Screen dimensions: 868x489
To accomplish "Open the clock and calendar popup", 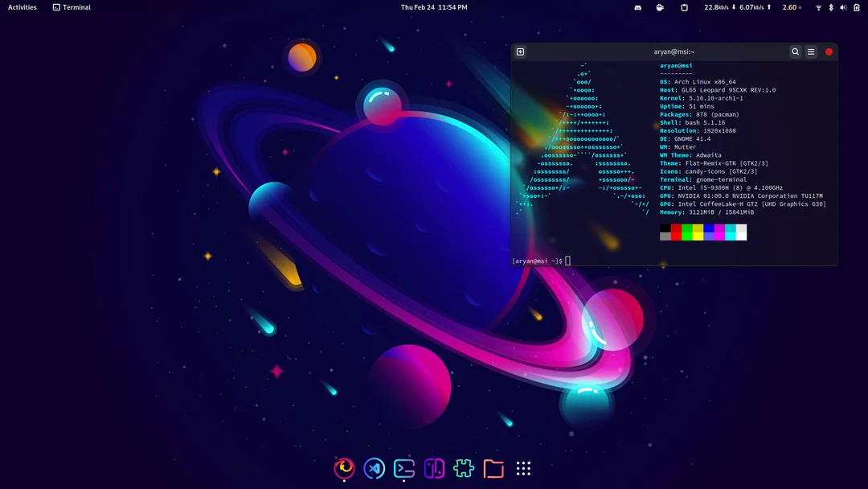I will click(x=433, y=7).
